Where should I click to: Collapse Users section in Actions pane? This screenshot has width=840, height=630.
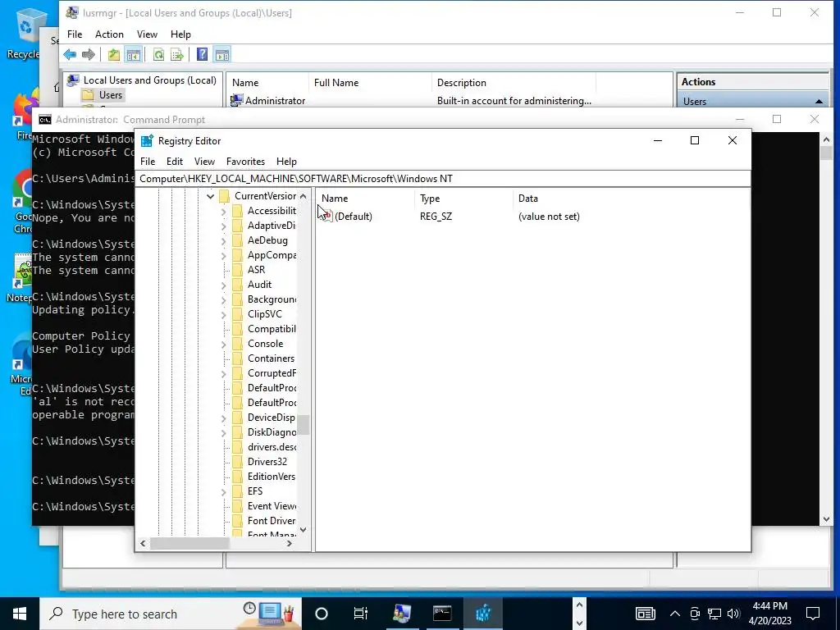pyautogui.click(x=819, y=101)
